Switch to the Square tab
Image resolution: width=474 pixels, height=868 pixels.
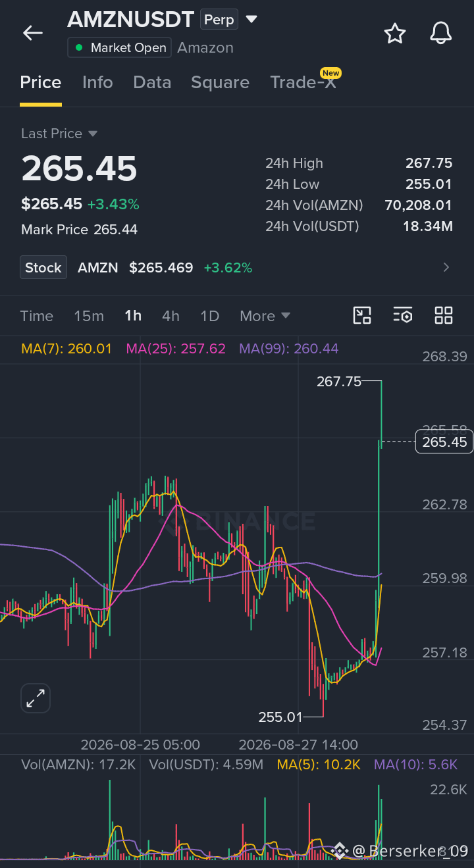click(220, 82)
